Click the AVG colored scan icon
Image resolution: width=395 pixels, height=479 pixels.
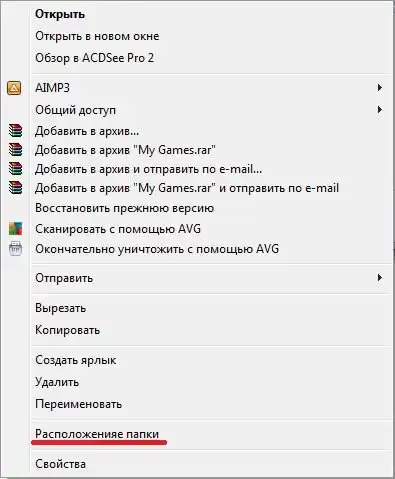click(x=15, y=229)
